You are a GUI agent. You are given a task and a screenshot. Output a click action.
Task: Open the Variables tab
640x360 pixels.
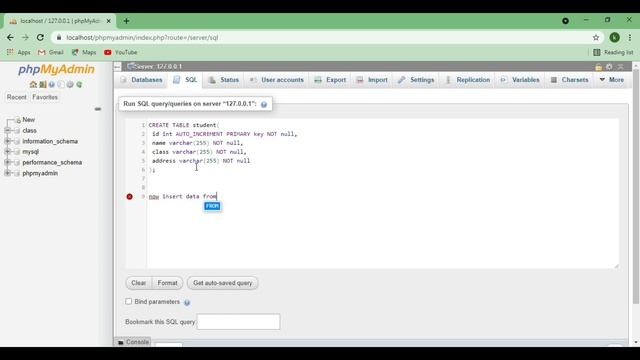pos(520,80)
